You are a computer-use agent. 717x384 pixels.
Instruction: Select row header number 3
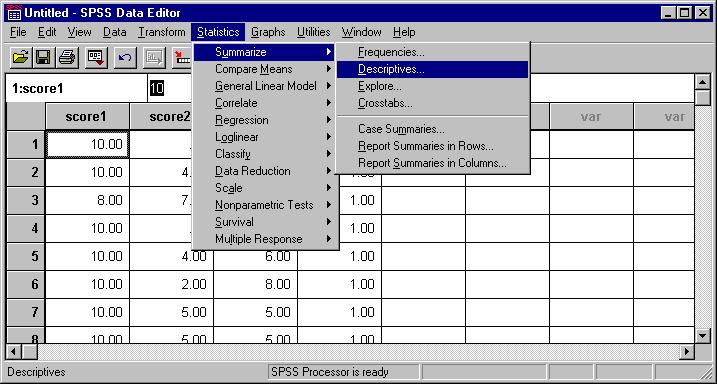[x=26, y=201]
